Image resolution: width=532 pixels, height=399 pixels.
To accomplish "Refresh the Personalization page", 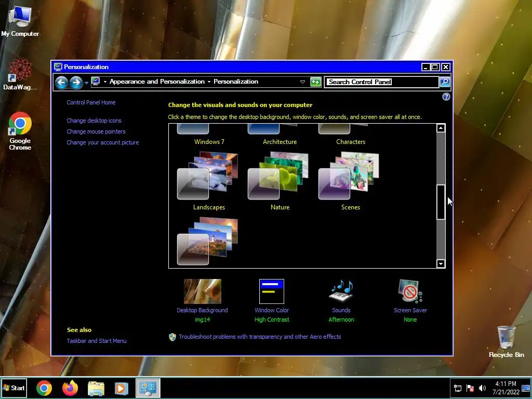I will pos(315,82).
